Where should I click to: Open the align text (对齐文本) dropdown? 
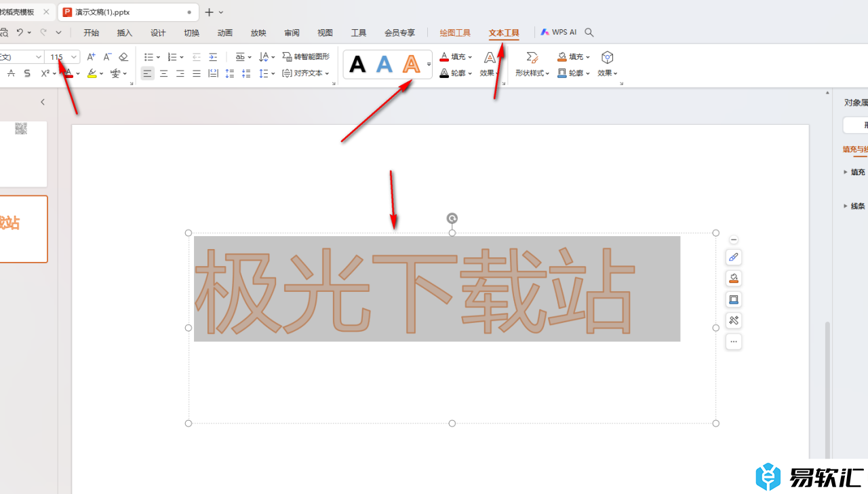306,73
